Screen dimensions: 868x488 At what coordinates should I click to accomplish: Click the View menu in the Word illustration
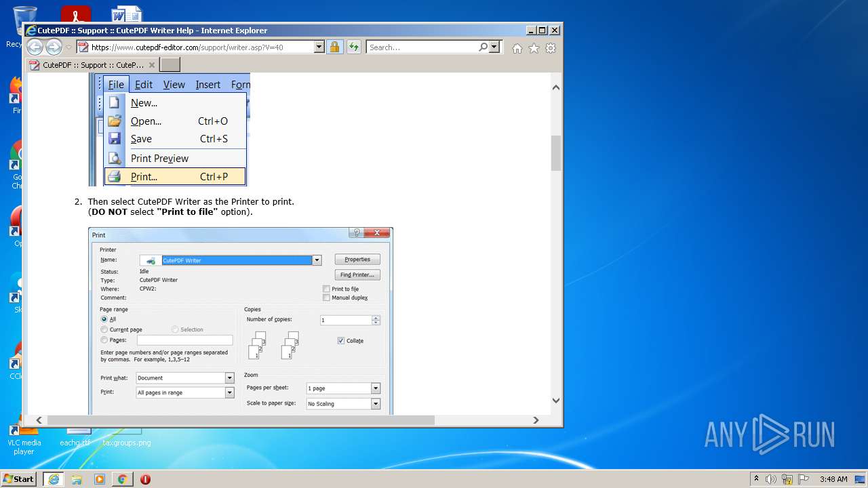click(x=174, y=85)
